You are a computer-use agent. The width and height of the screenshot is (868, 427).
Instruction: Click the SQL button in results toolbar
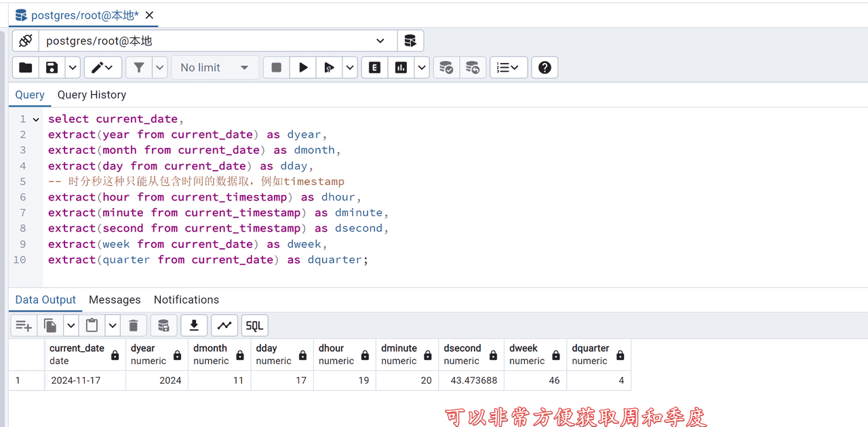coord(254,326)
